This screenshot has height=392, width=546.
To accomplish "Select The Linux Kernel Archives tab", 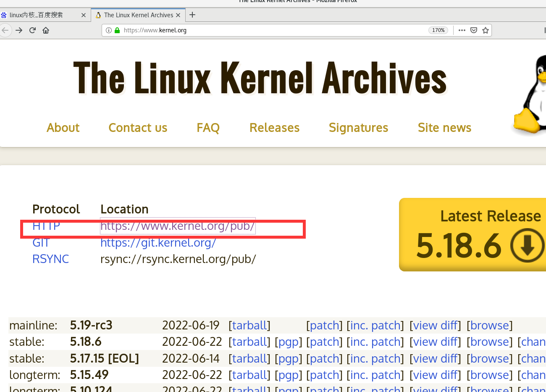I will coord(139,15).
